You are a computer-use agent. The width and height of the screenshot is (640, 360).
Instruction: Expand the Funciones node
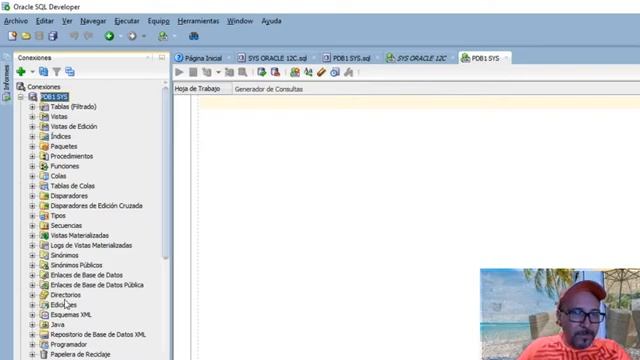point(32,166)
